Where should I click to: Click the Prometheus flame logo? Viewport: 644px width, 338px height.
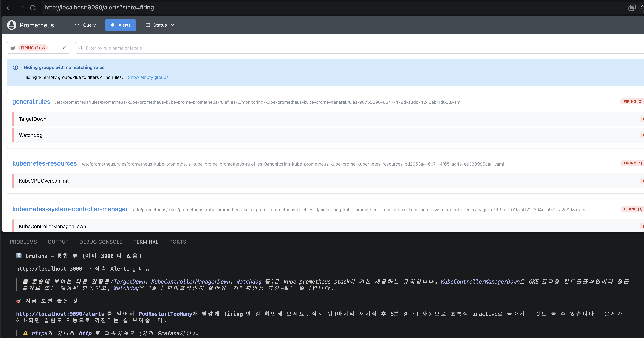11,25
